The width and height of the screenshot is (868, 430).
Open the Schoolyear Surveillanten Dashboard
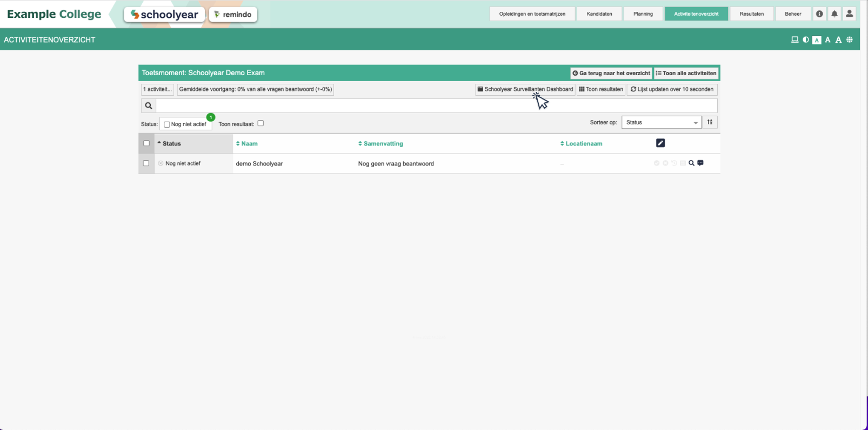click(525, 89)
